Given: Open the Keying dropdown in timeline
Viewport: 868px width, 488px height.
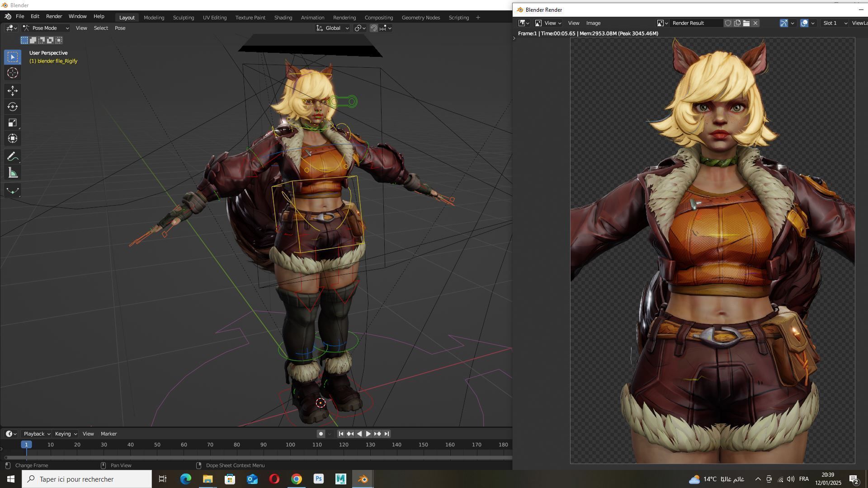Looking at the screenshot, I should click(x=66, y=434).
